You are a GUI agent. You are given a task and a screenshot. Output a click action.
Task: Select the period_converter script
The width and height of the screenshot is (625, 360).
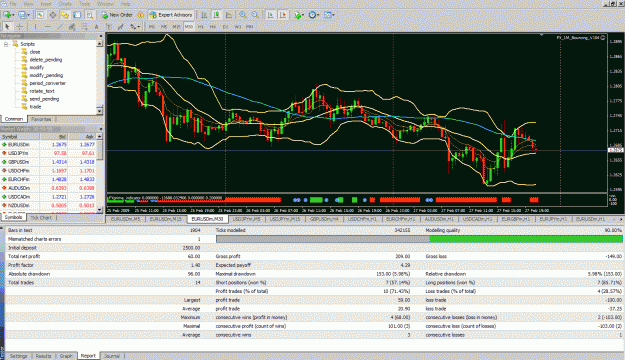[47, 83]
